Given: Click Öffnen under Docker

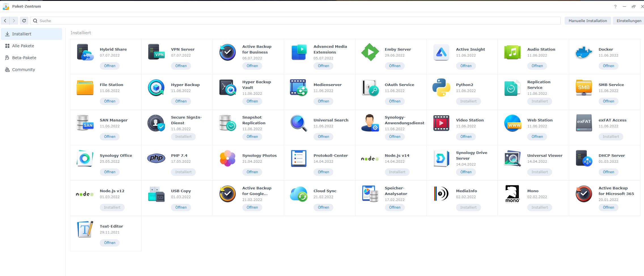Looking at the screenshot, I should tap(608, 66).
